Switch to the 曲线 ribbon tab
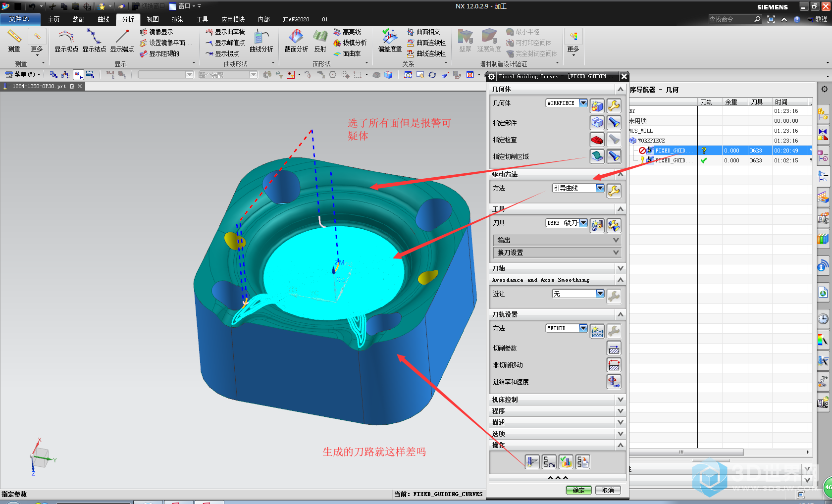Image resolution: width=832 pixels, height=504 pixels. coord(104,19)
